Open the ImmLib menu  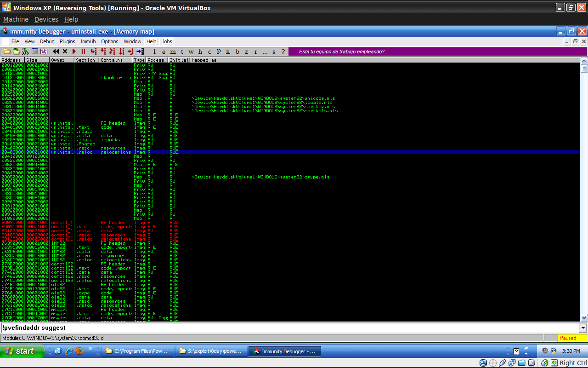click(88, 41)
